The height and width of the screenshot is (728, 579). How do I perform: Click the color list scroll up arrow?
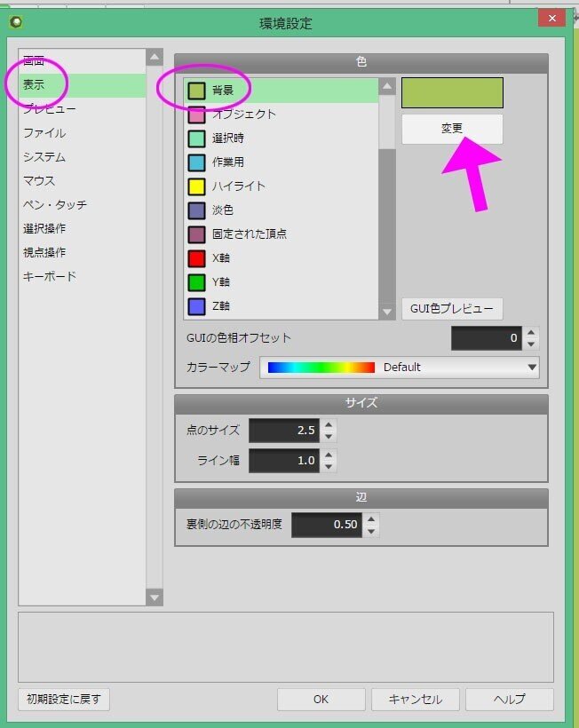point(387,87)
